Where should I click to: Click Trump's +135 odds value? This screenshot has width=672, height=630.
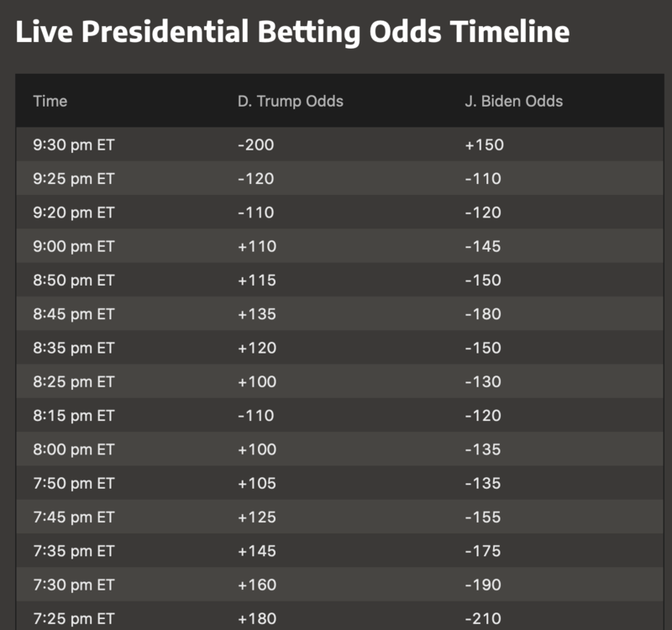point(256,314)
